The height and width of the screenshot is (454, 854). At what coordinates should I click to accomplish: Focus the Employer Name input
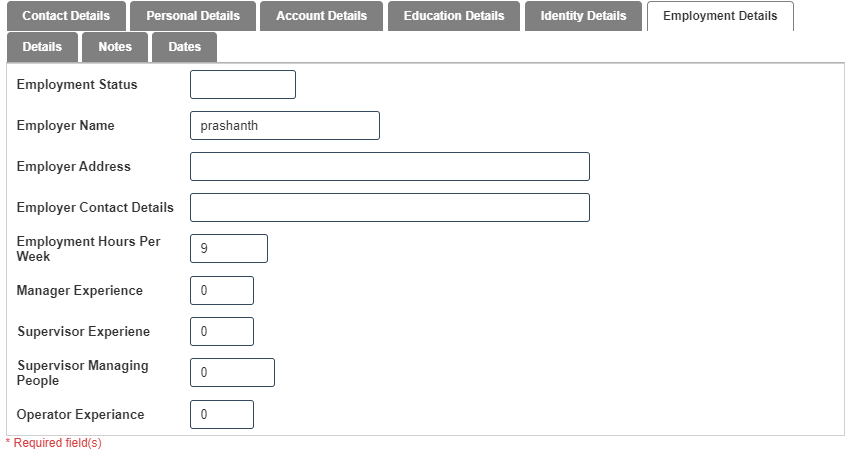(x=285, y=126)
